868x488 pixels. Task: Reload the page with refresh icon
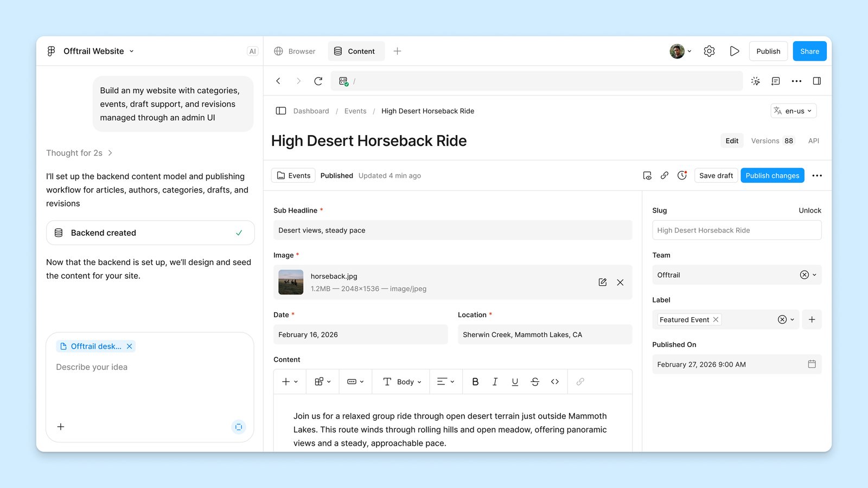[x=318, y=81]
